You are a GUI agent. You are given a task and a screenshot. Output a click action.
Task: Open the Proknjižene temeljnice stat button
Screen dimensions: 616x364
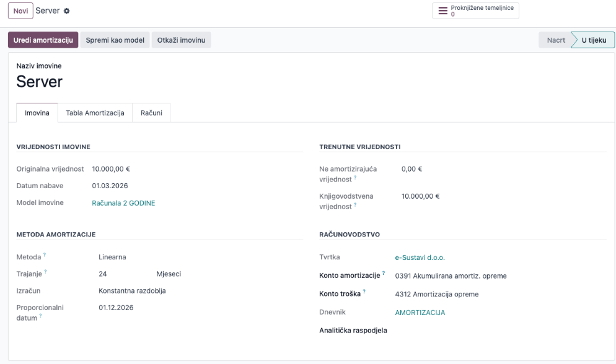475,11
